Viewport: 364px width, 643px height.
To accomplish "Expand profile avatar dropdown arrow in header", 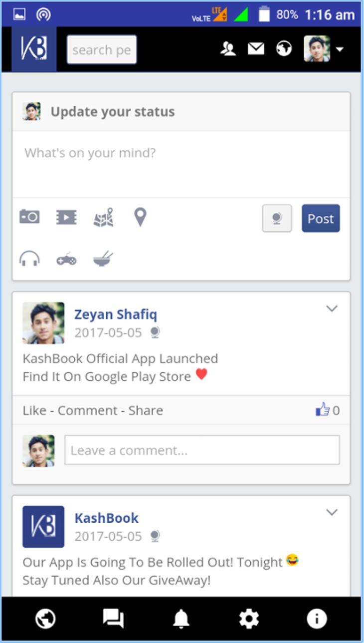I will tap(340, 49).
